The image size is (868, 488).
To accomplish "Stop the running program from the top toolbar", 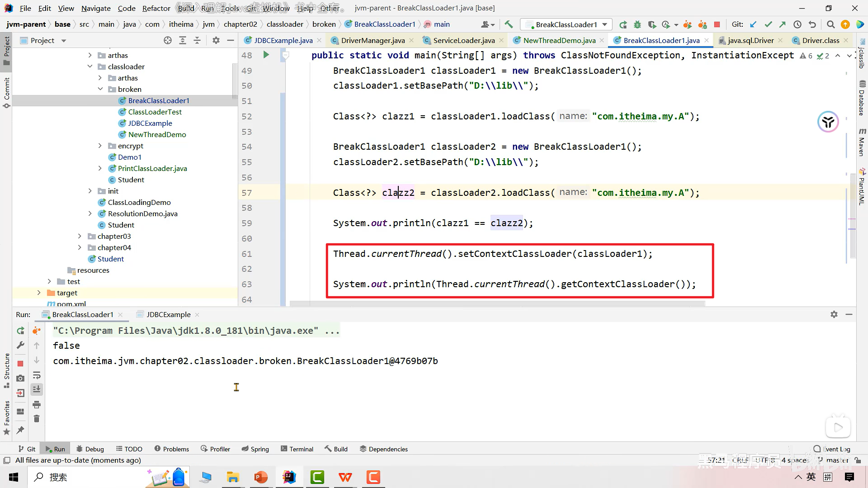I will coord(717,24).
